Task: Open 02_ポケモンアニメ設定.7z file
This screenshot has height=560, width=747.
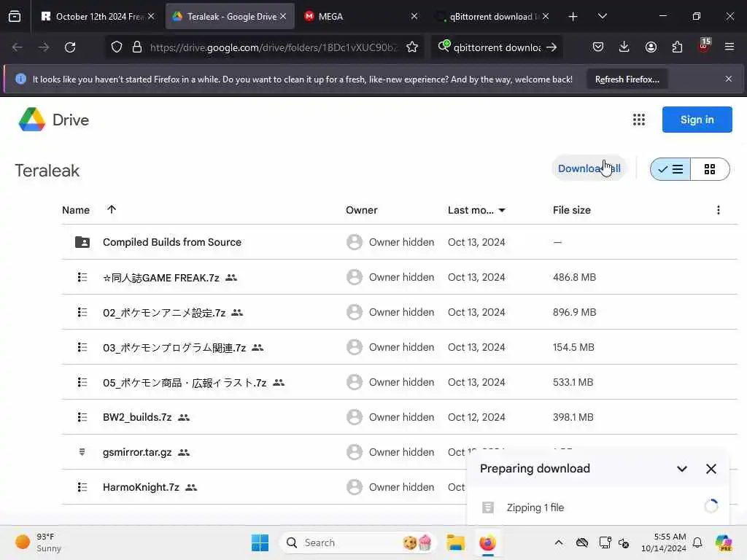Action: pos(164,312)
